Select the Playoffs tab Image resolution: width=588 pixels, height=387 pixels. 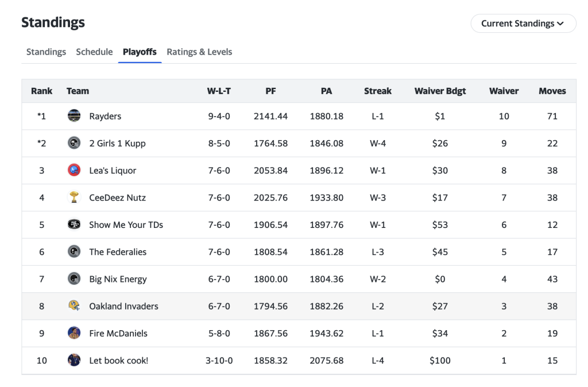(x=140, y=52)
